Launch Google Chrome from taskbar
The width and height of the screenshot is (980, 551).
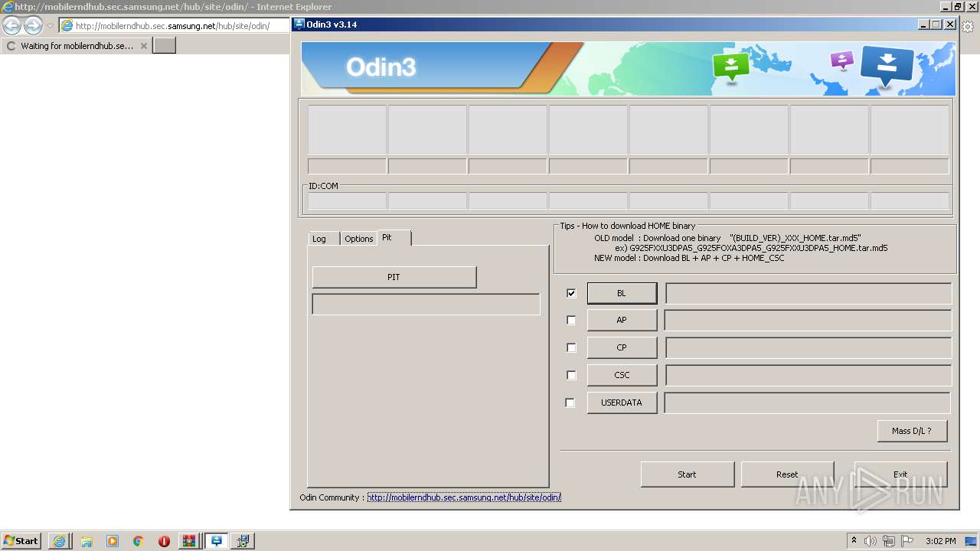pos(138,541)
